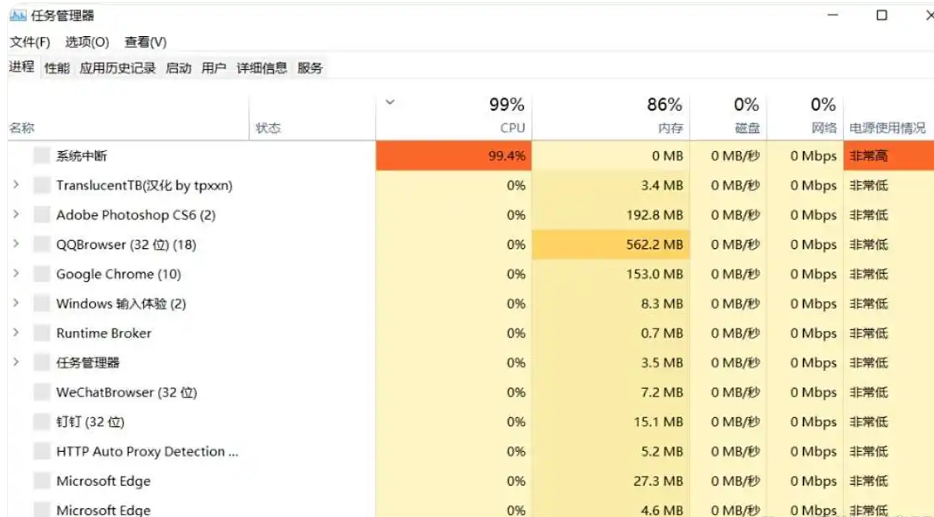
Task: Open the 文件(F) menu
Action: [x=30, y=42]
